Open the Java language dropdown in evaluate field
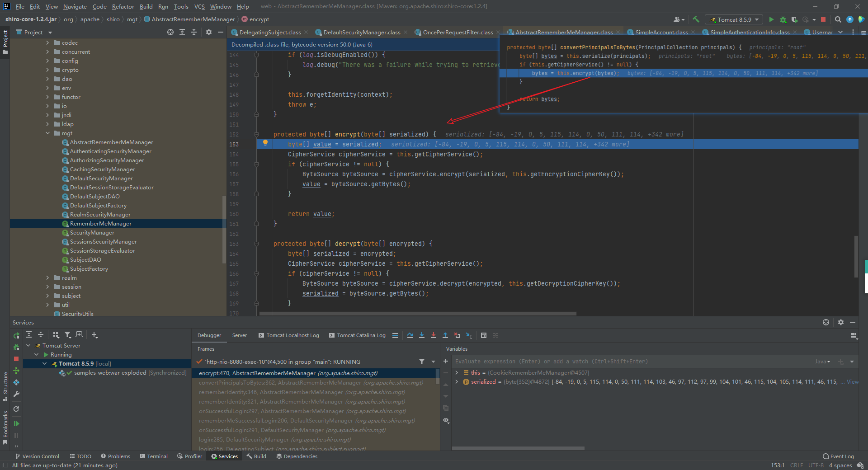 coord(823,362)
